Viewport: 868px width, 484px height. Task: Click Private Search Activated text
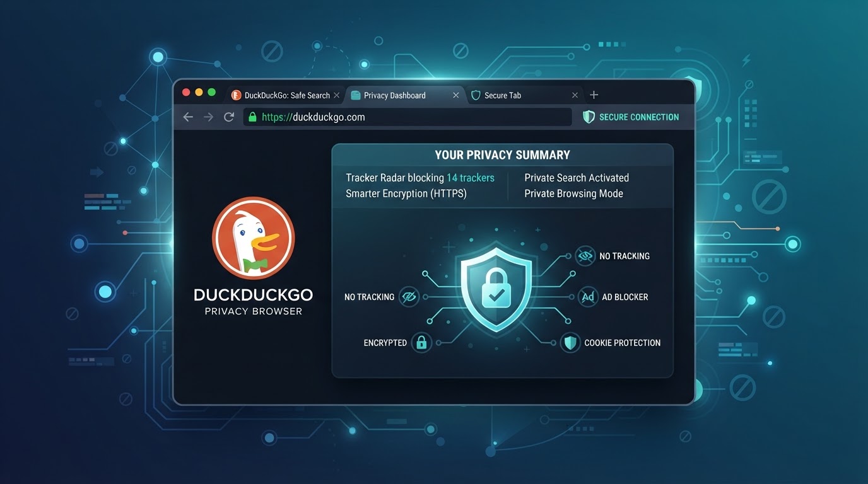[577, 178]
